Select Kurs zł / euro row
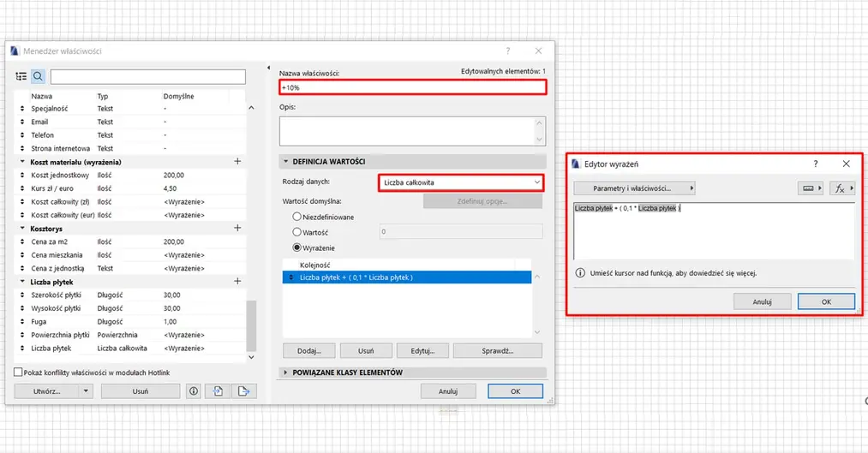 130,188
